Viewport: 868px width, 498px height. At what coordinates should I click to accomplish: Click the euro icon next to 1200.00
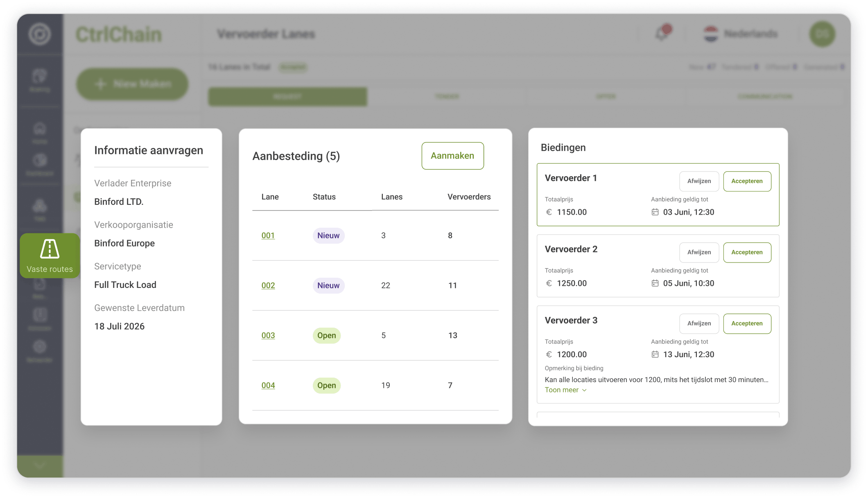pyautogui.click(x=549, y=355)
